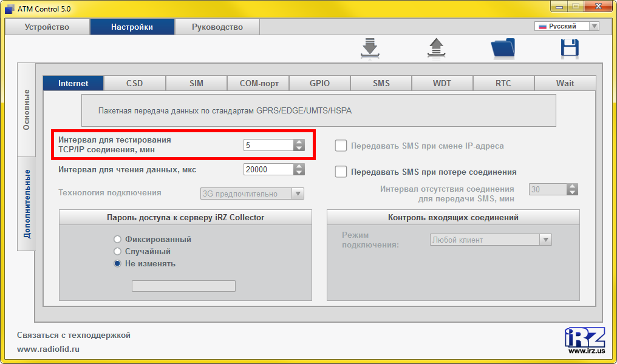Enable SMS on connection loss checkbox
The height and width of the screenshot is (364, 617).
(x=341, y=172)
